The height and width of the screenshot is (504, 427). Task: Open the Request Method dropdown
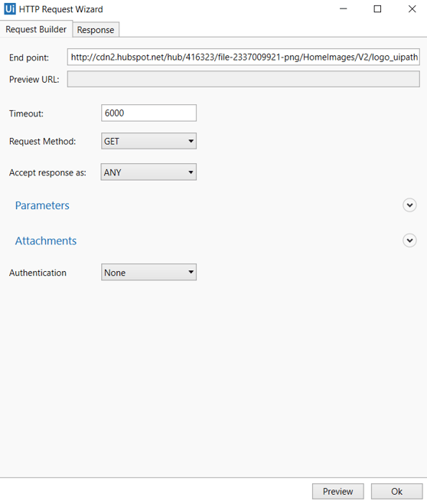148,141
